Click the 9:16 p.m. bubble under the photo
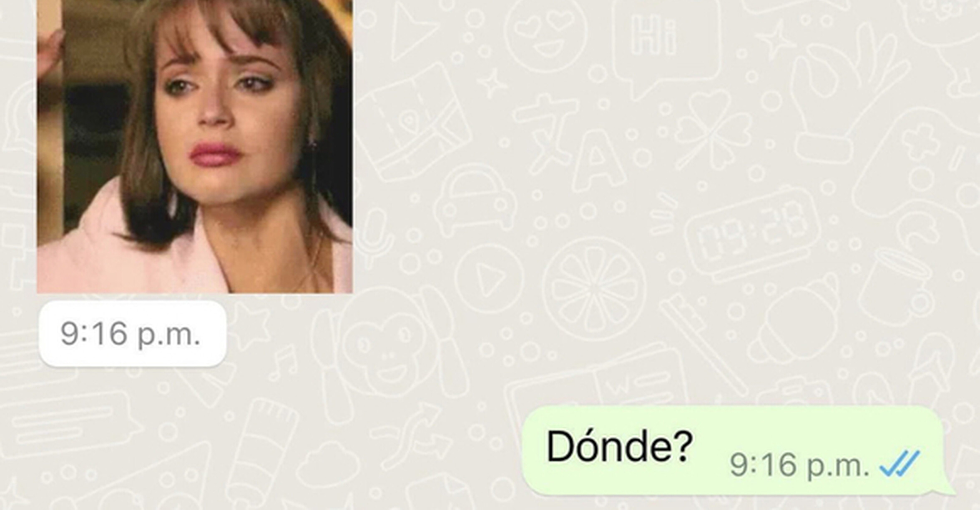The height and width of the screenshot is (510, 980). tap(133, 334)
